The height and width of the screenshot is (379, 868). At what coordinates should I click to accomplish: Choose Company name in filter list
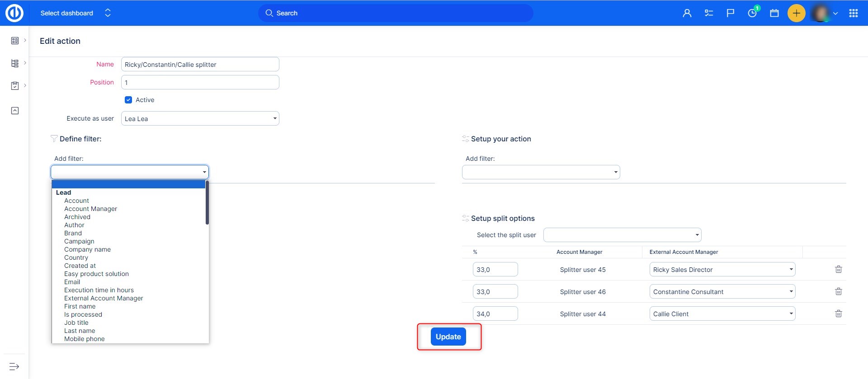pos(87,249)
